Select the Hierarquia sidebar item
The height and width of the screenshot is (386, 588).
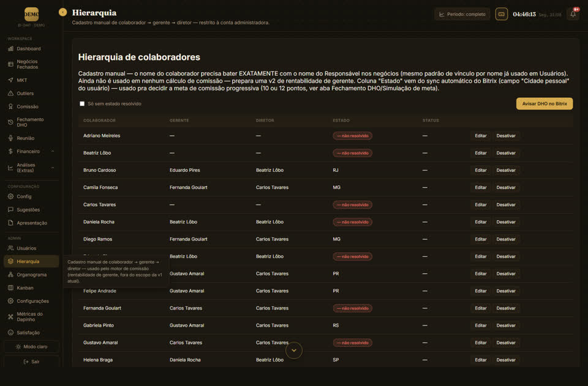pyautogui.click(x=31, y=261)
